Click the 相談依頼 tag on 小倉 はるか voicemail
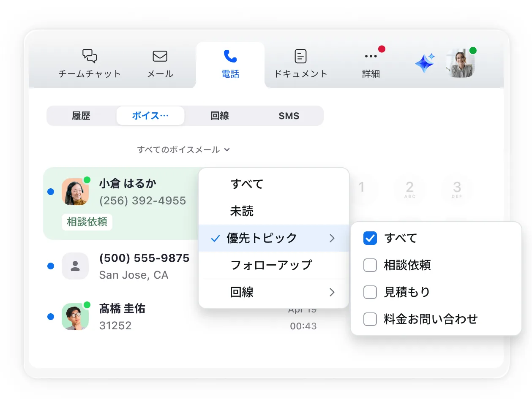The height and width of the screenshot is (399, 532). [87, 222]
